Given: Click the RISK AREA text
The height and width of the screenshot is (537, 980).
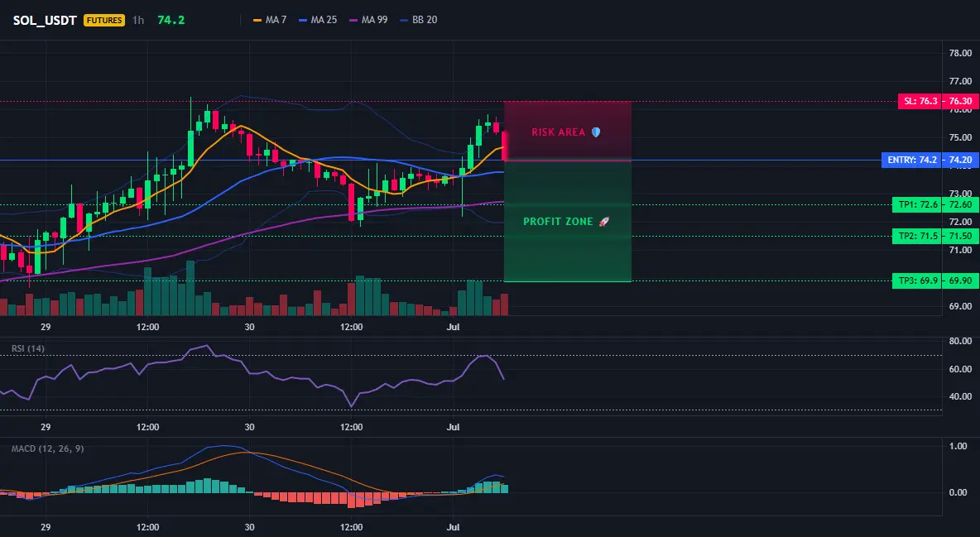Looking at the screenshot, I should 558,132.
